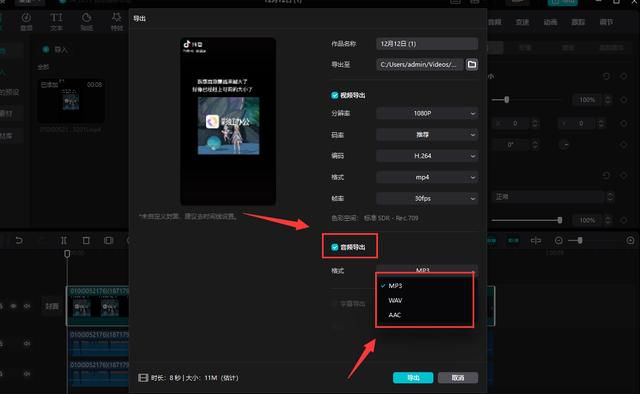The image size is (640, 394).
Task: Expand the H.264 codec dropdown
Action: [427, 156]
